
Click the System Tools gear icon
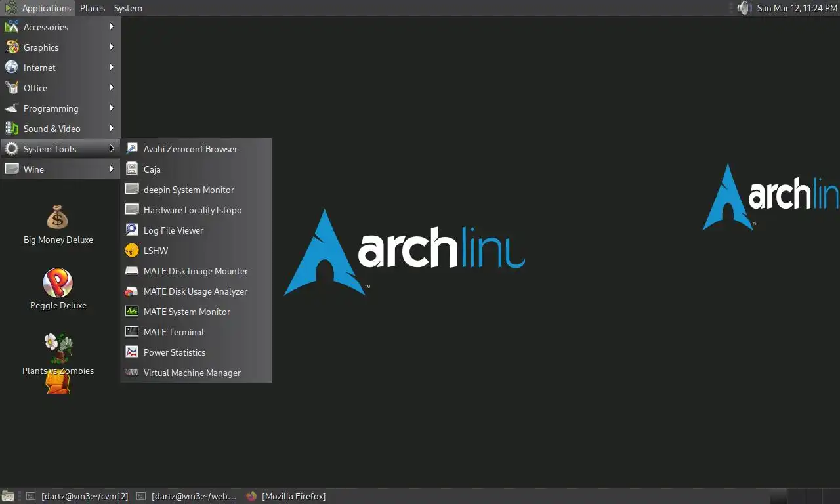pyautogui.click(x=12, y=149)
